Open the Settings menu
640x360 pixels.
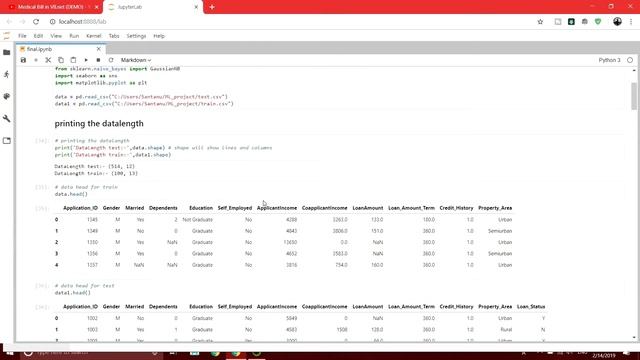[x=136, y=36]
